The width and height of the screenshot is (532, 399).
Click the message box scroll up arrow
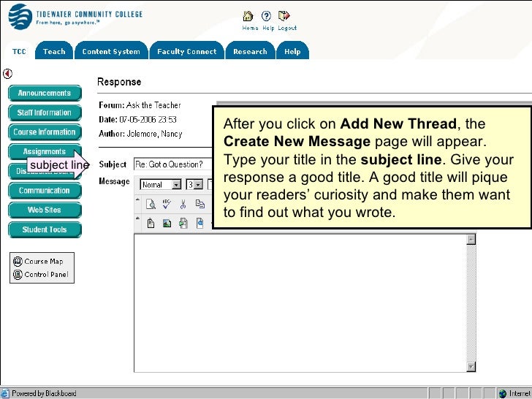click(x=471, y=239)
